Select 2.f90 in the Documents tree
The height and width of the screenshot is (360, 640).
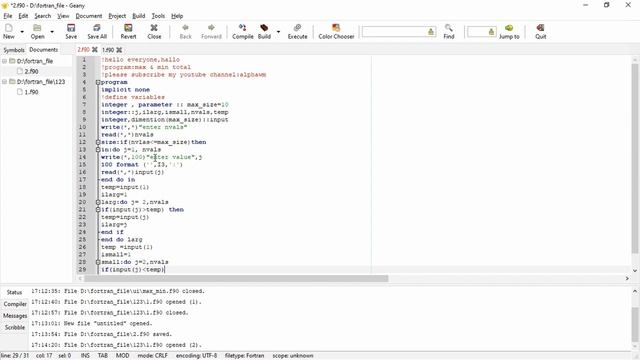pos(31,71)
